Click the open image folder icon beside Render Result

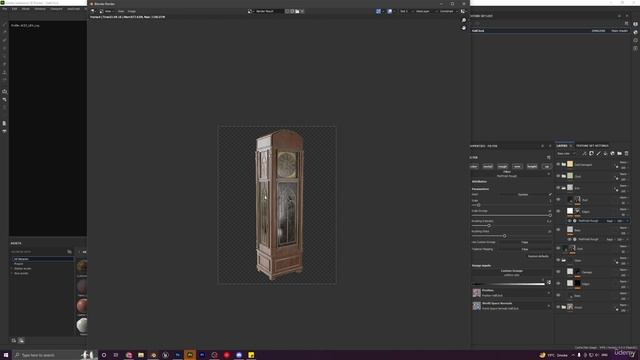[x=297, y=11]
